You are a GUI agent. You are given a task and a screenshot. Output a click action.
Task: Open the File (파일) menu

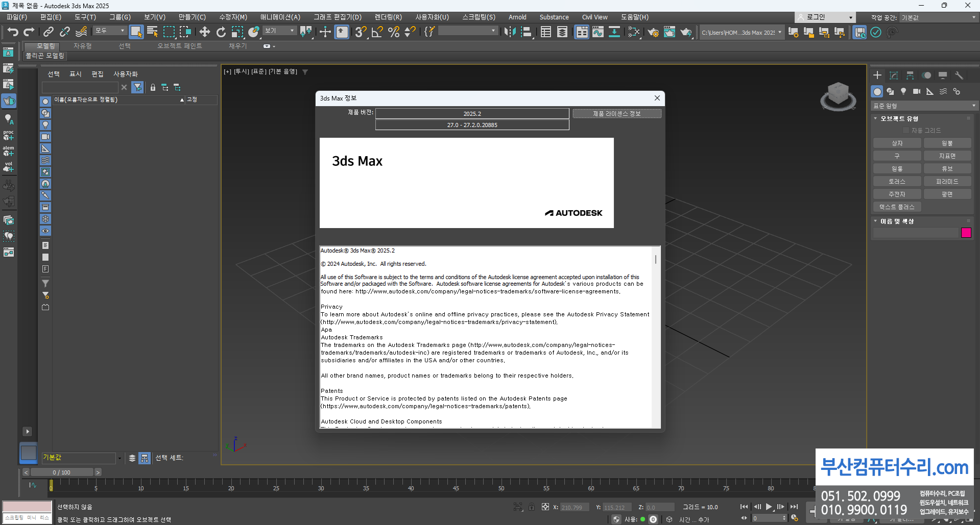point(17,17)
